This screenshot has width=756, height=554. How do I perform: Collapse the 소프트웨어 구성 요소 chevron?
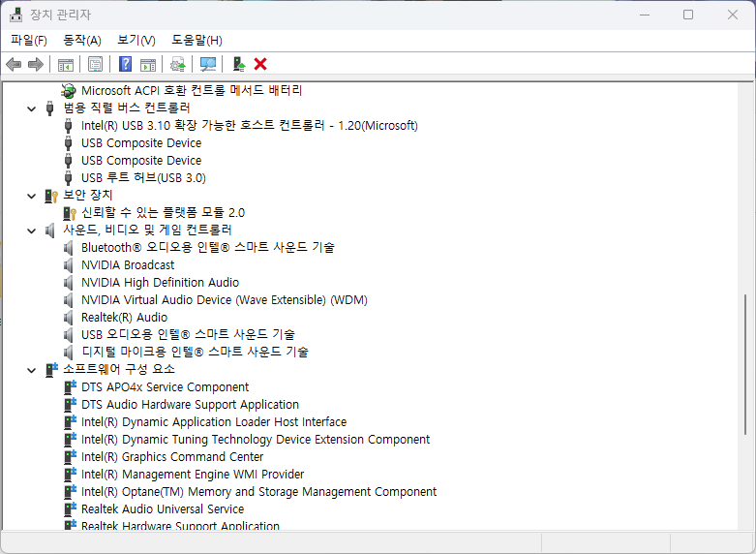point(31,370)
